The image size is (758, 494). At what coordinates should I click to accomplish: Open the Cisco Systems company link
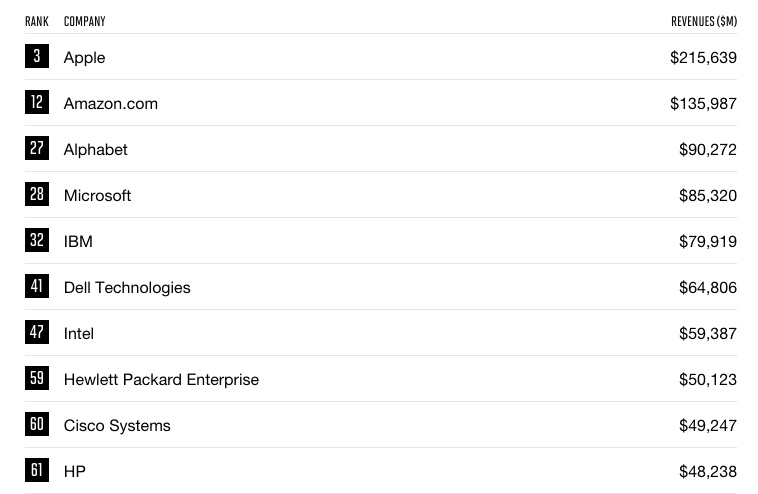pos(117,426)
